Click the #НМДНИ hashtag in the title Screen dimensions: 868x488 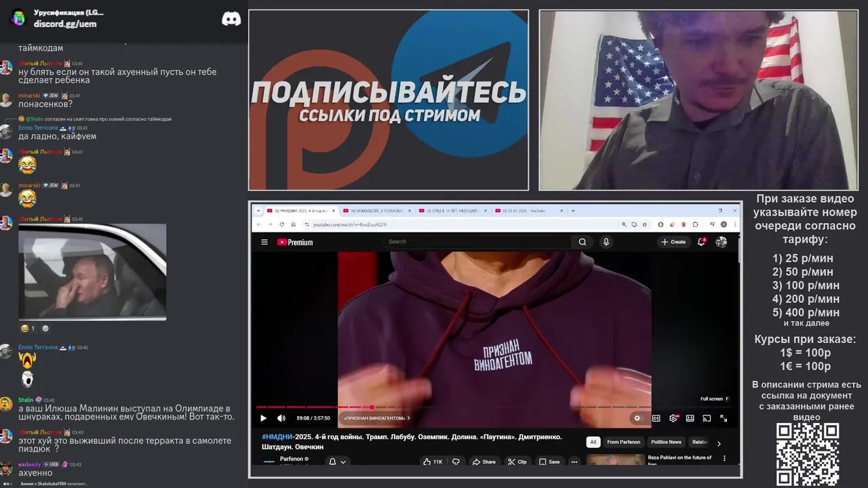click(277, 437)
